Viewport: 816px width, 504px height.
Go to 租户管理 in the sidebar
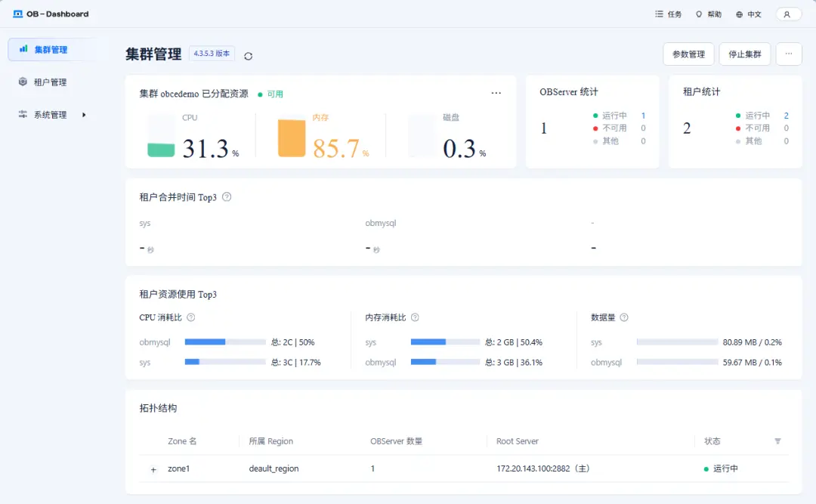[x=50, y=82]
